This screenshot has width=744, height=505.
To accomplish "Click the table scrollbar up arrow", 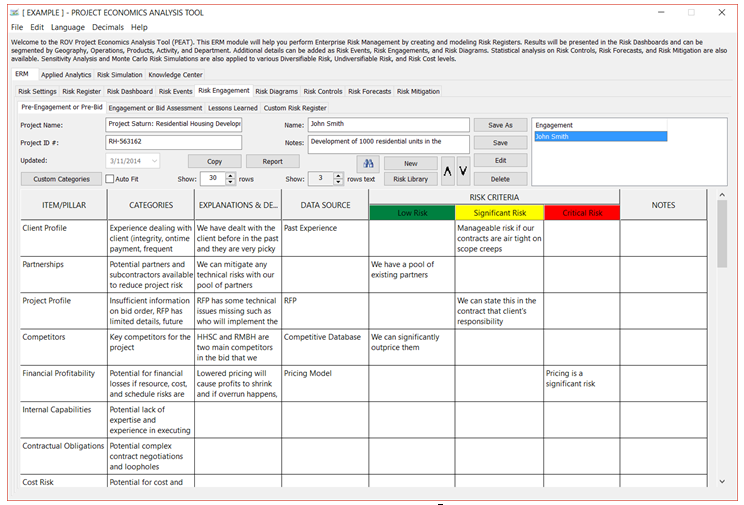I will click(722, 195).
